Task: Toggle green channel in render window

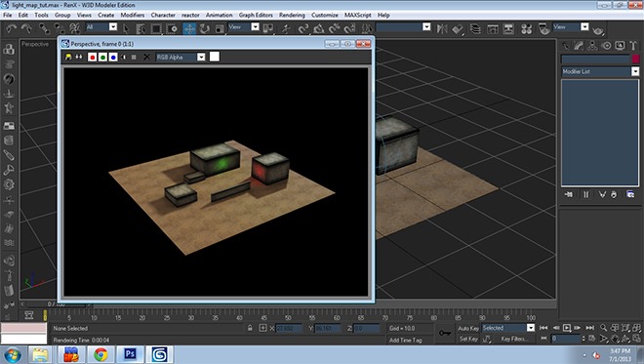Action: coord(102,58)
